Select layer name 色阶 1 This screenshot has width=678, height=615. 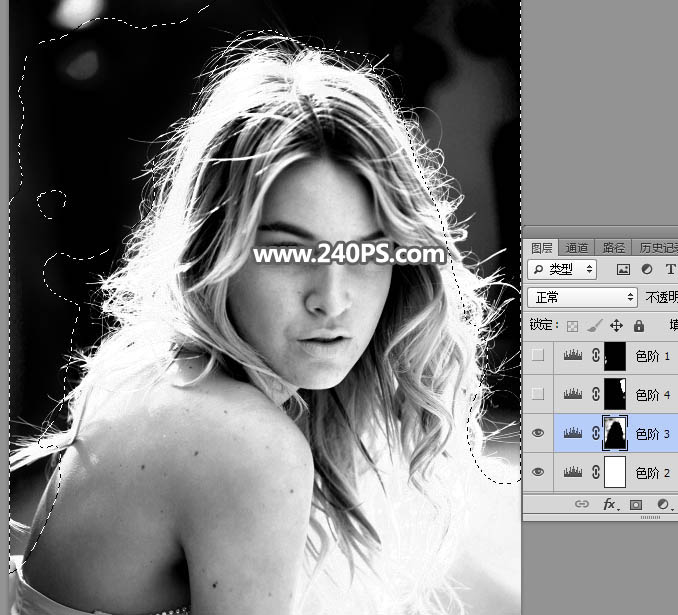[653, 356]
